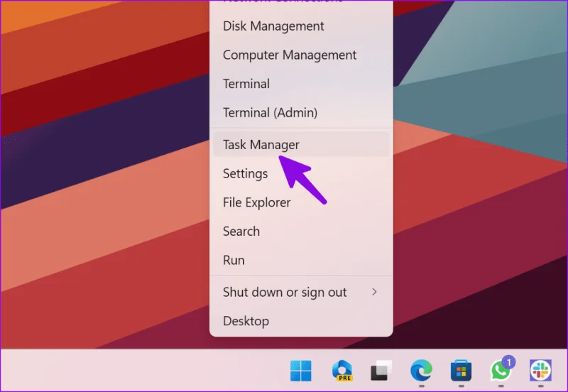This screenshot has width=568, height=392.
Task: Open the Run dialog entry
Action: click(301, 260)
